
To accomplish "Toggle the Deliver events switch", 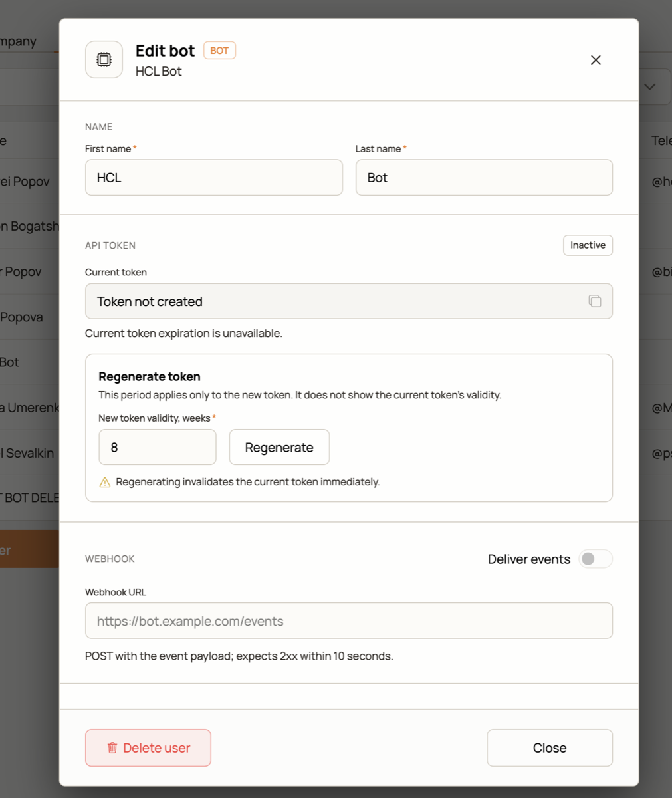I will (x=595, y=559).
